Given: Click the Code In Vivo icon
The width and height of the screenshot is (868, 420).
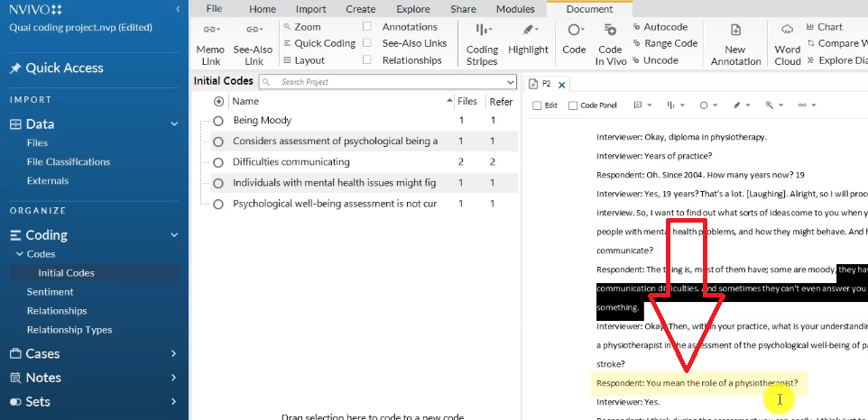Looking at the screenshot, I should click(609, 31).
